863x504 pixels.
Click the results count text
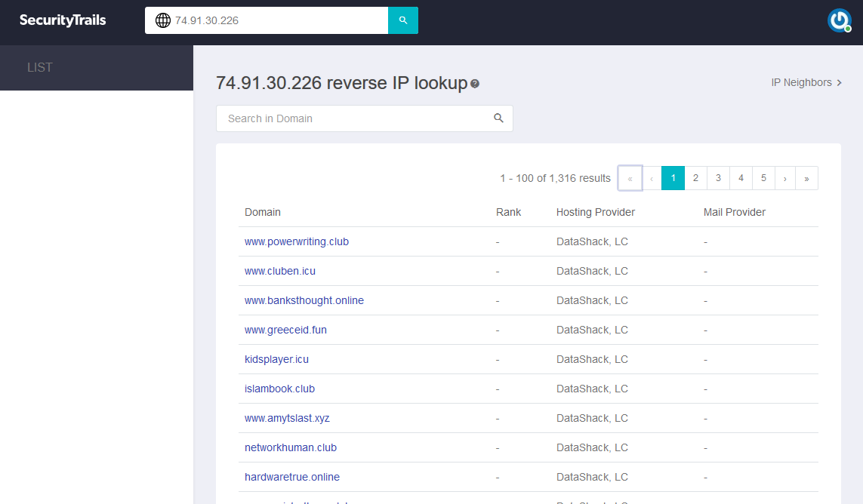point(556,178)
